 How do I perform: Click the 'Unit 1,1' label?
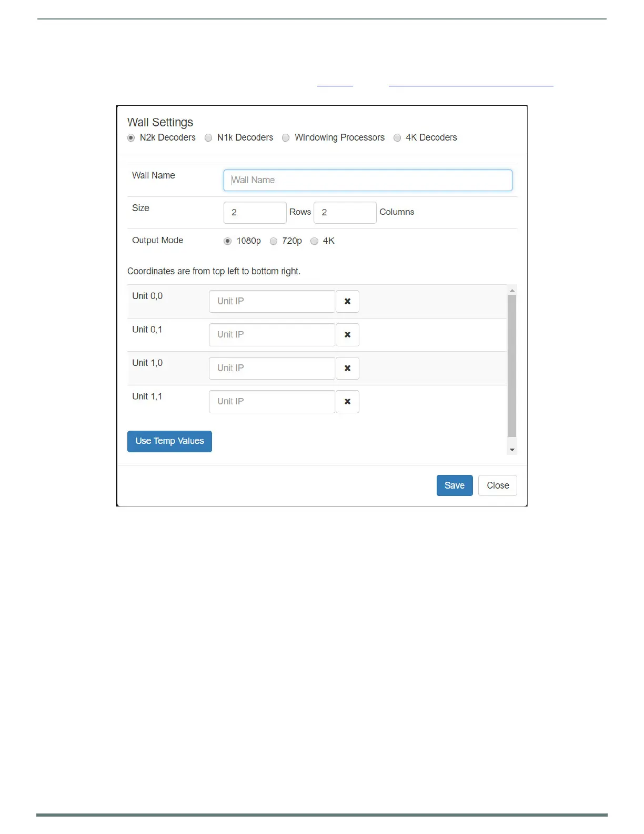[x=147, y=396]
